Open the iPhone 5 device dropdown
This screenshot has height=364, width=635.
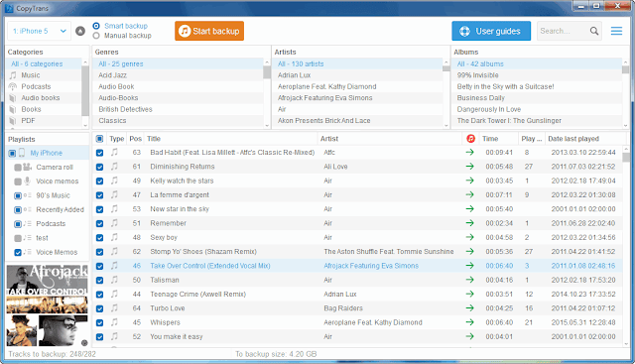[39, 31]
